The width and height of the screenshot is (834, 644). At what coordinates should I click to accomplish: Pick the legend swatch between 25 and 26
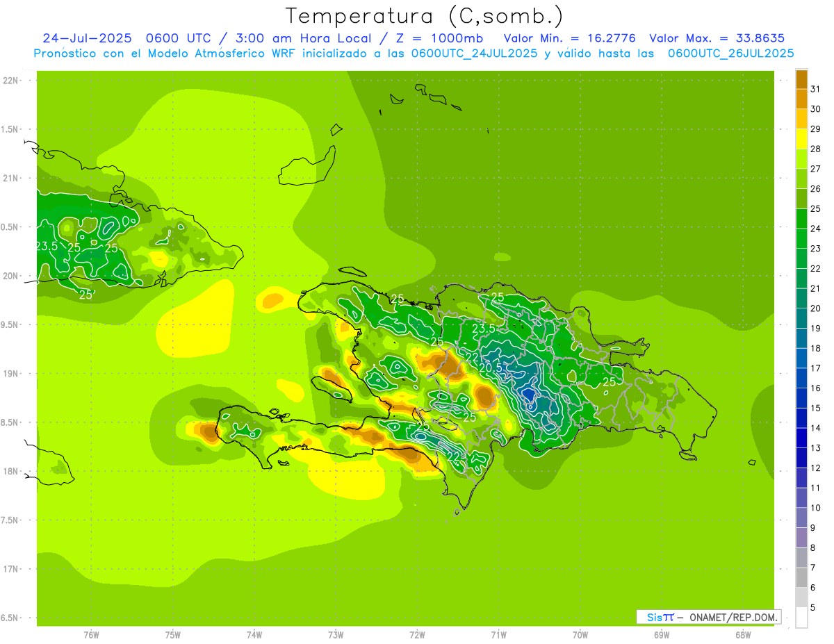pyautogui.click(x=801, y=199)
